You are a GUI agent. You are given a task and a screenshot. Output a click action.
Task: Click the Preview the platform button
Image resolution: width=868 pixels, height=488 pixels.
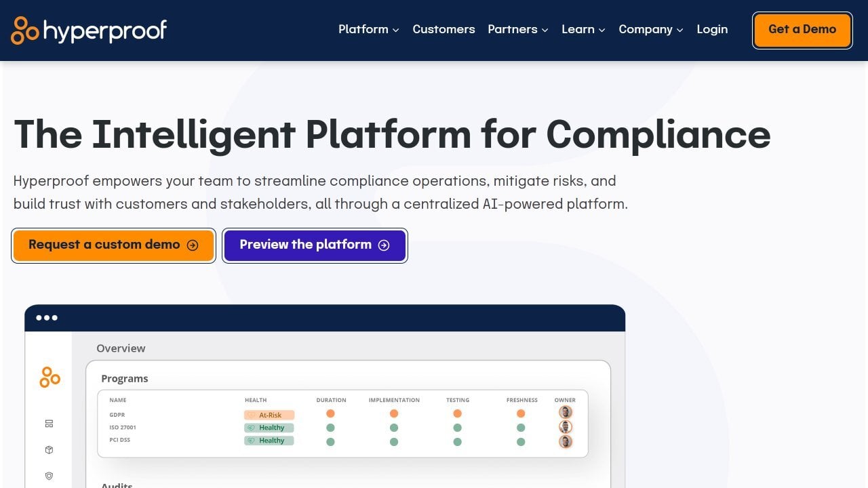click(315, 245)
